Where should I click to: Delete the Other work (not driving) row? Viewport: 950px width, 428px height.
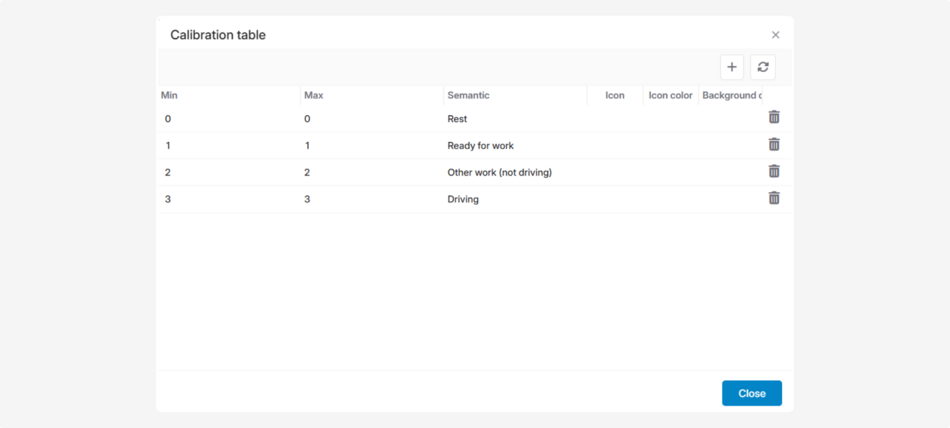[774, 171]
